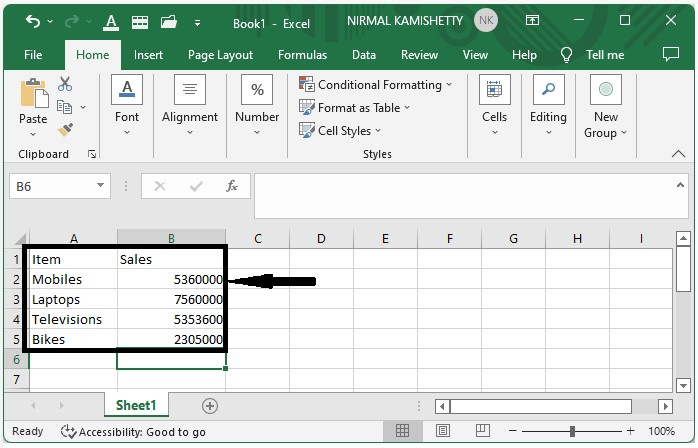This screenshot has width=698, height=448.
Task: Click the Undo arrow in title bar
Action: (33, 20)
